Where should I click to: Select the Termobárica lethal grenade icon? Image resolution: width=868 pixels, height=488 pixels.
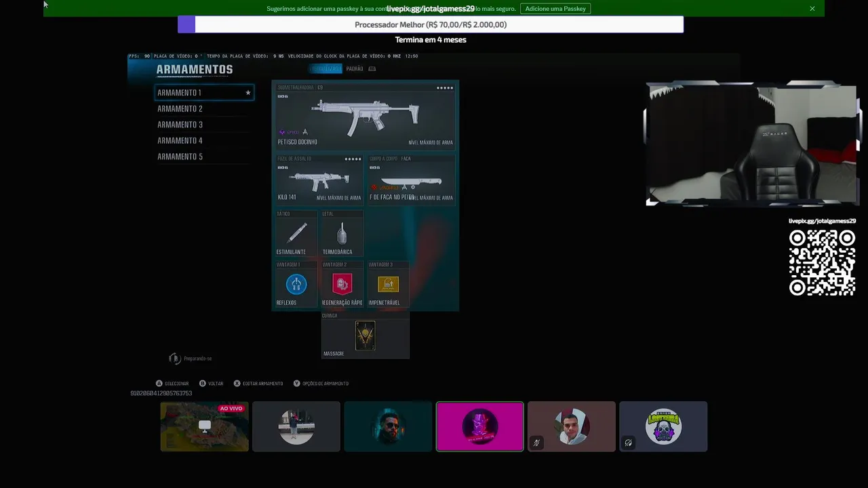342,233
